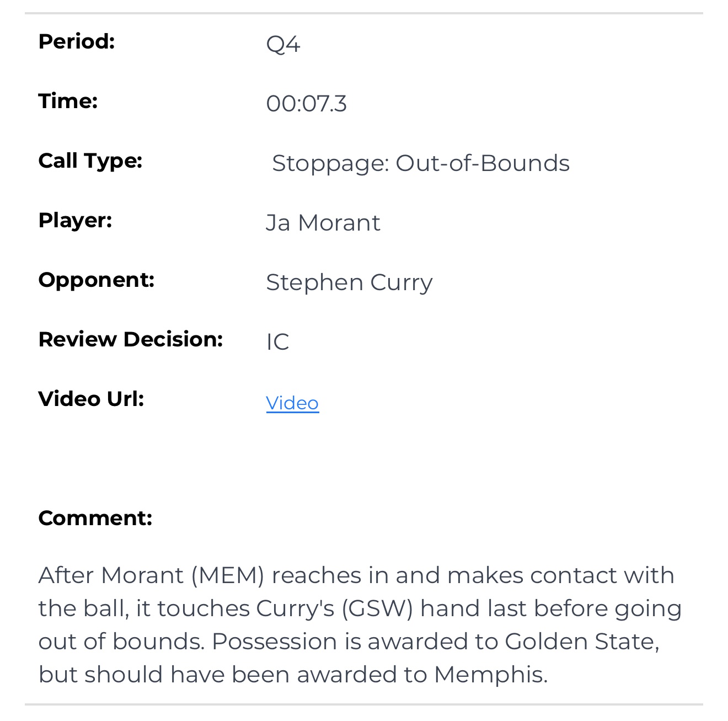Select the 00:07.3 time value
The image size is (728, 721).
pyautogui.click(x=306, y=104)
